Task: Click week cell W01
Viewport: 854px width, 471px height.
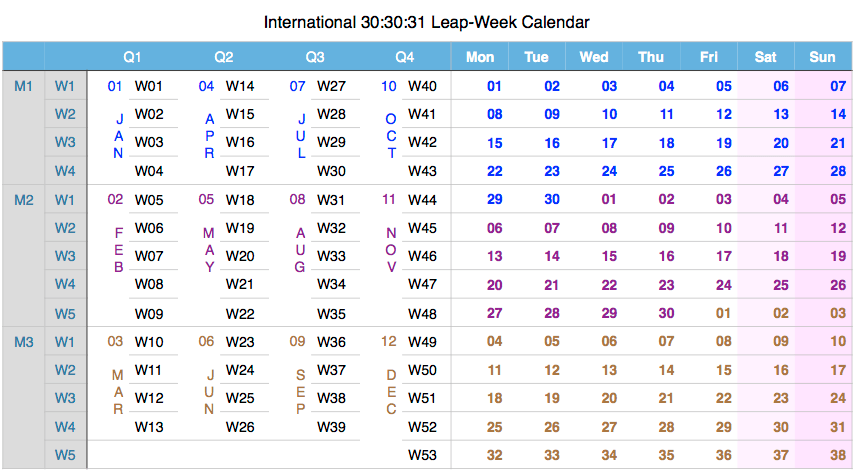Action: click(149, 86)
